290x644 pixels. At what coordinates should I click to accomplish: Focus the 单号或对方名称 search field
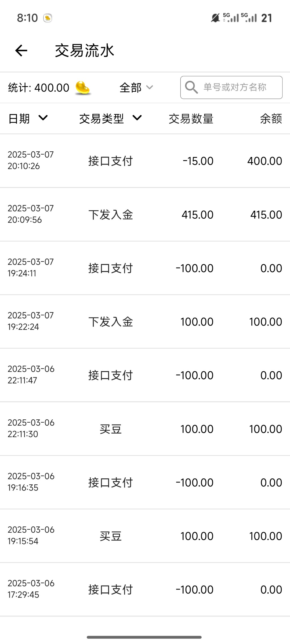click(235, 87)
